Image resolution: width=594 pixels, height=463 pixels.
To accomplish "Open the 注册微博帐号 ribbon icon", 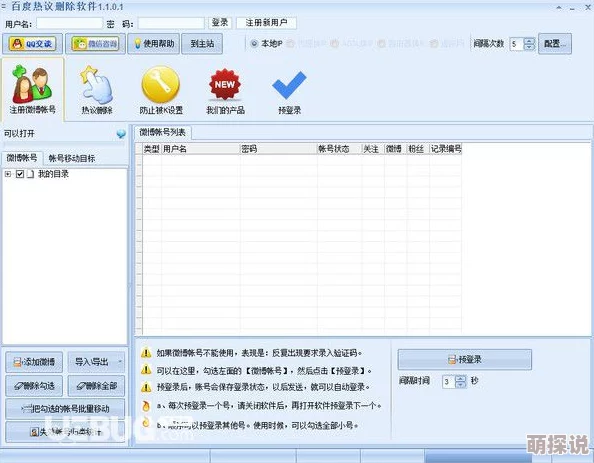I will (32, 89).
